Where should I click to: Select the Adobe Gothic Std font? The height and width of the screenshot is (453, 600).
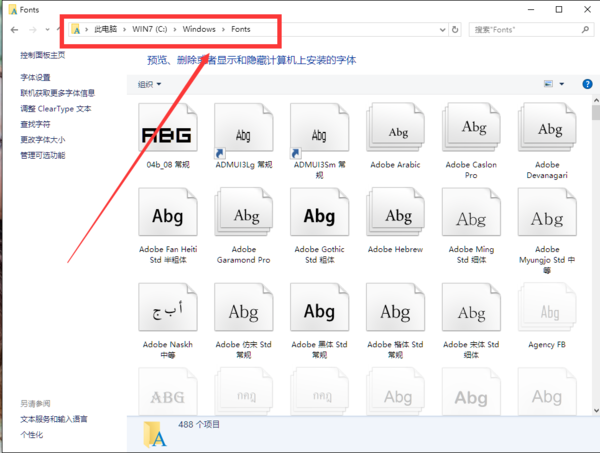tap(320, 212)
